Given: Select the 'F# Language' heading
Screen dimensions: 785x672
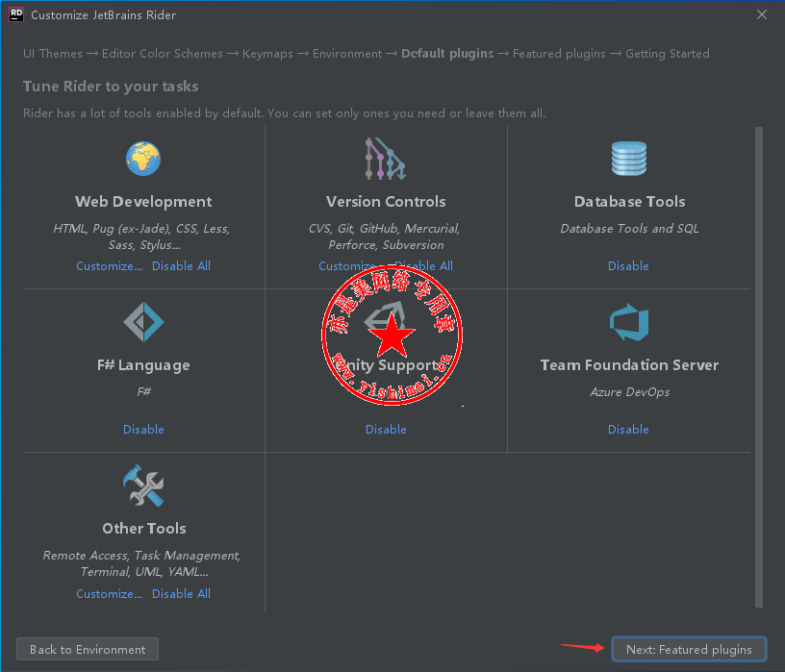Looking at the screenshot, I should (143, 365).
